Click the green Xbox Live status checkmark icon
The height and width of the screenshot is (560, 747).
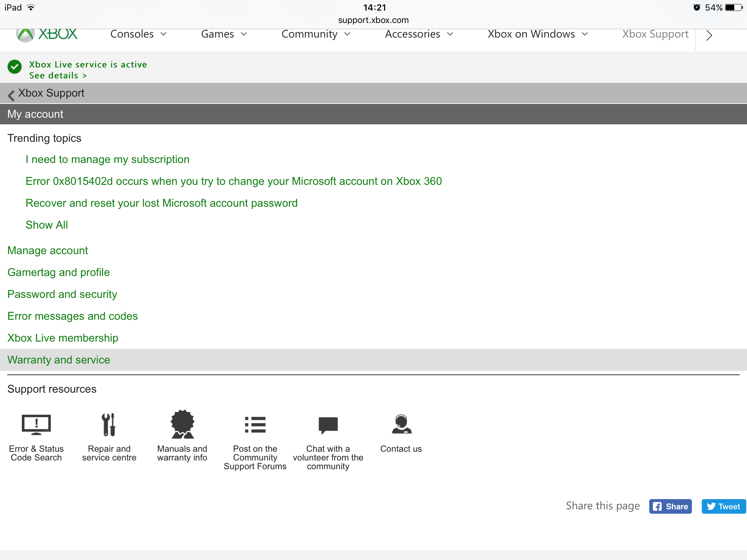click(x=15, y=67)
